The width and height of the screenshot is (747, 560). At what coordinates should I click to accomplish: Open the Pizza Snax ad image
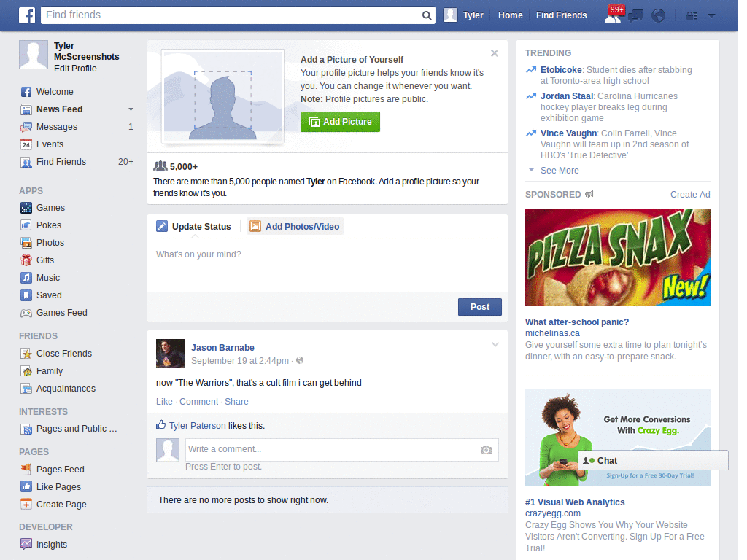617,257
